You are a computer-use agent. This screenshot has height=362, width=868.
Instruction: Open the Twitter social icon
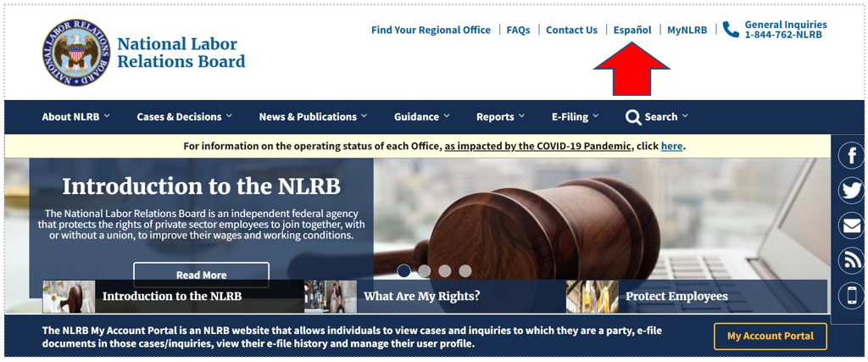851,191
